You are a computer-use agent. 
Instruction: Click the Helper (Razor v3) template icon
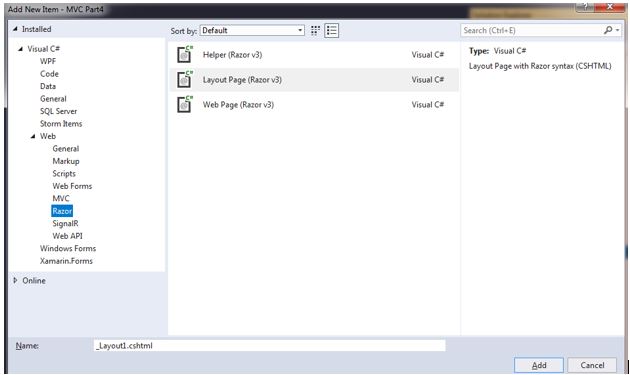coord(185,55)
